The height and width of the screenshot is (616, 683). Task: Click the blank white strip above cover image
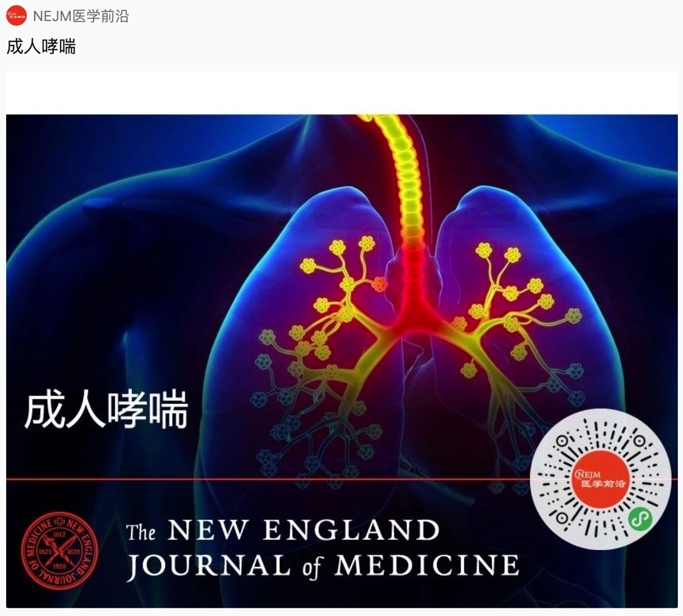click(x=341, y=93)
